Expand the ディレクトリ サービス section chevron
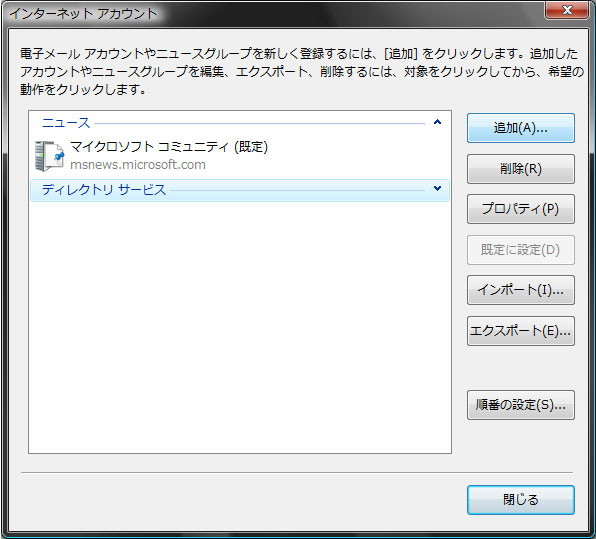Image resolution: width=596 pixels, height=539 pixels. pos(437,188)
